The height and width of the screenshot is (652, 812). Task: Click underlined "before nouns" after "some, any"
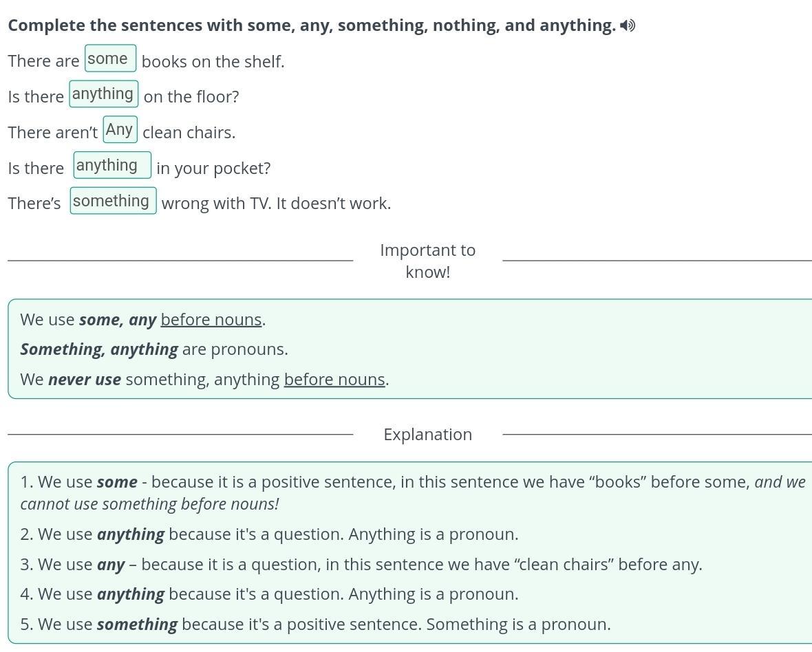211,320
